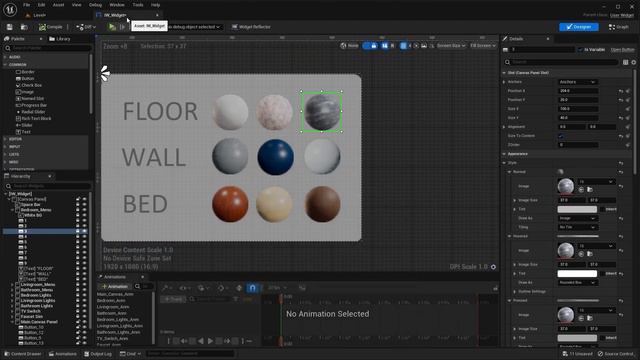Switch to Designer mode
This screenshot has height=360, width=640.
click(x=579, y=27)
